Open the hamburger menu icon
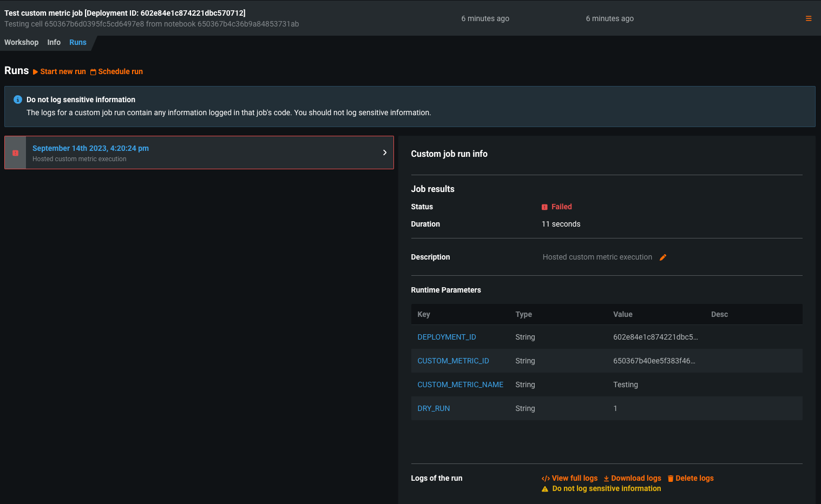The image size is (821, 504). 809,18
